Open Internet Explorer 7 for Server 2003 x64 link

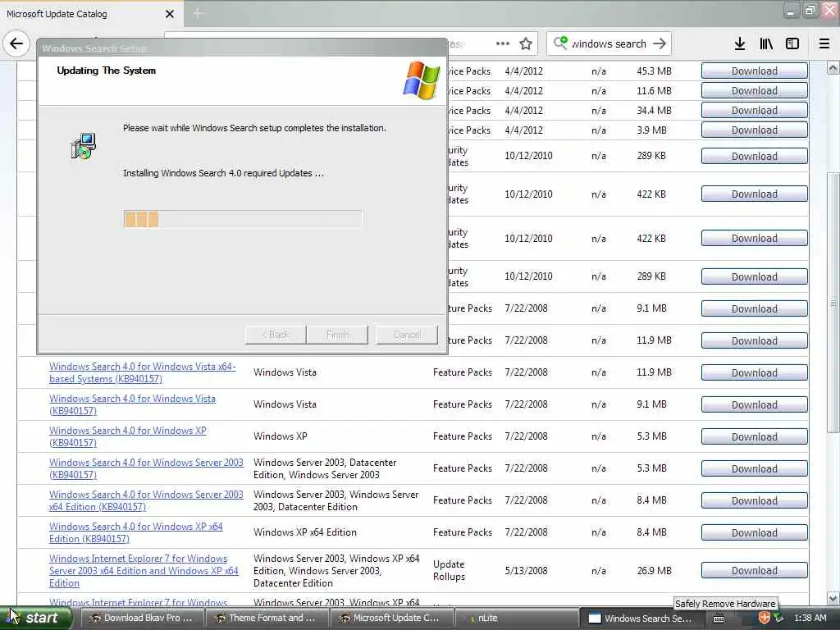144,571
